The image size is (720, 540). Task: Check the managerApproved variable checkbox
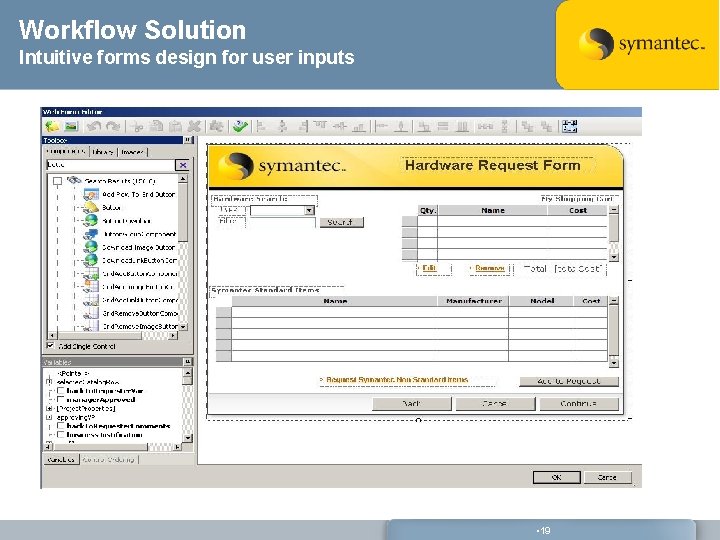[x=60, y=399]
